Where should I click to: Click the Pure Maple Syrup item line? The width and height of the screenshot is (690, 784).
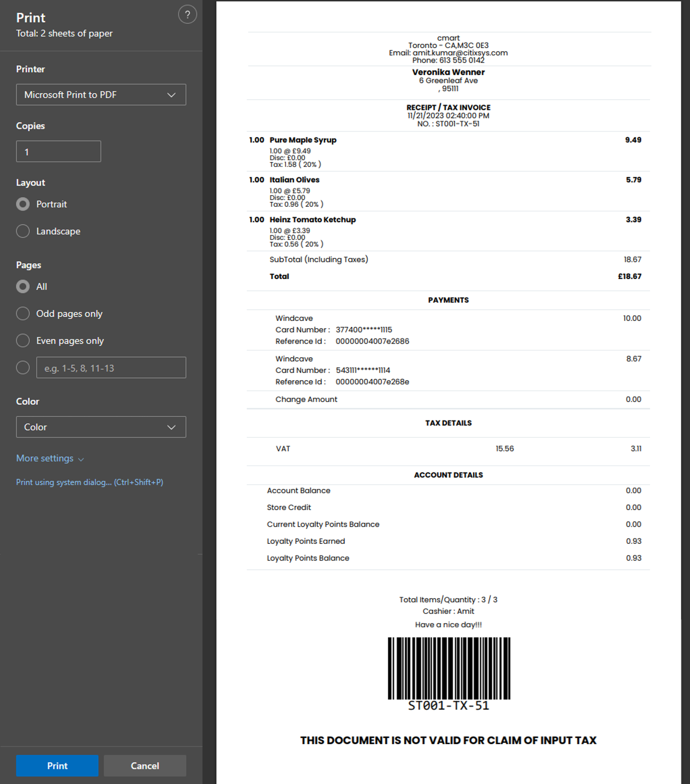point(303,140)
